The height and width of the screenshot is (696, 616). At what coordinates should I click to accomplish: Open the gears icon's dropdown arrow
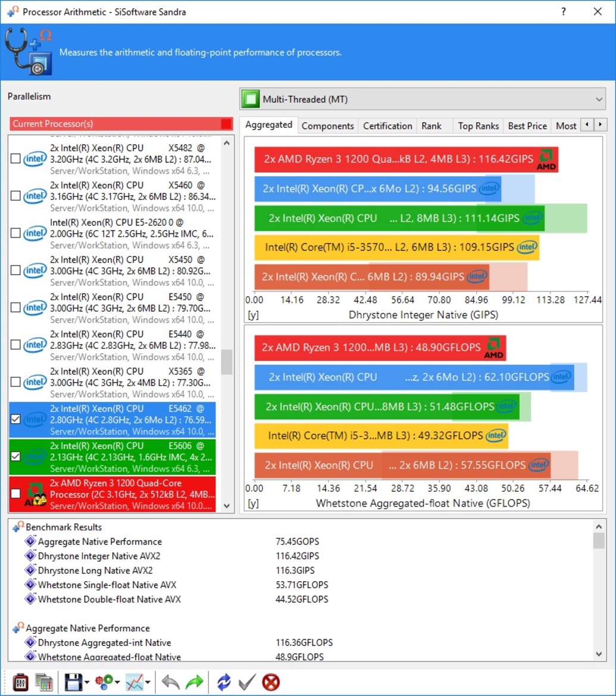pos(117,682)
